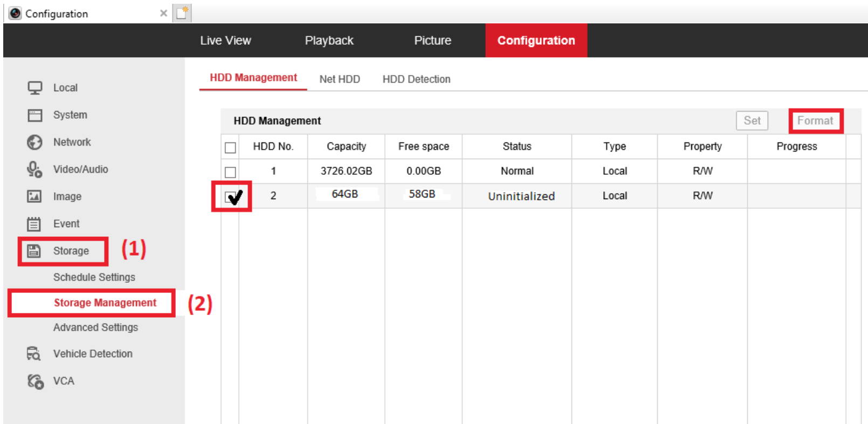Click the VCA icon in sidebar

35,381
